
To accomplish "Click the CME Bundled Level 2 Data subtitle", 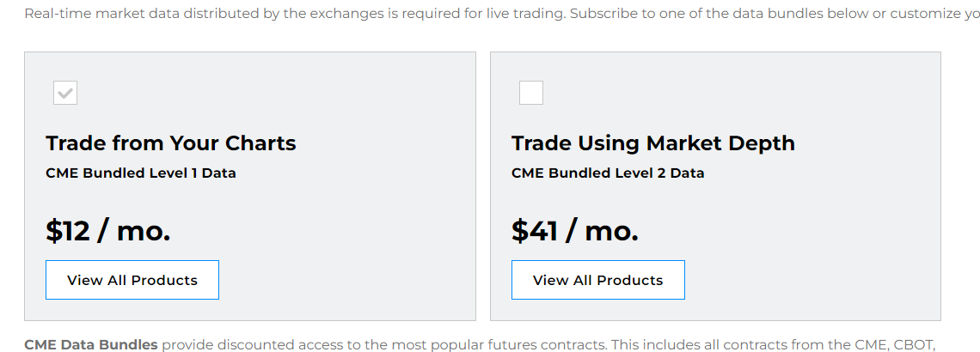I will click(x=608, y=173).
